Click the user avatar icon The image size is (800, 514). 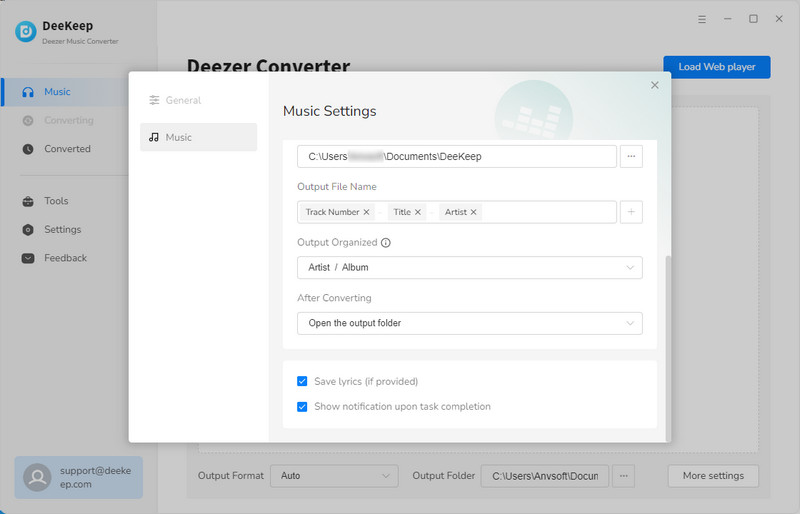37,477
